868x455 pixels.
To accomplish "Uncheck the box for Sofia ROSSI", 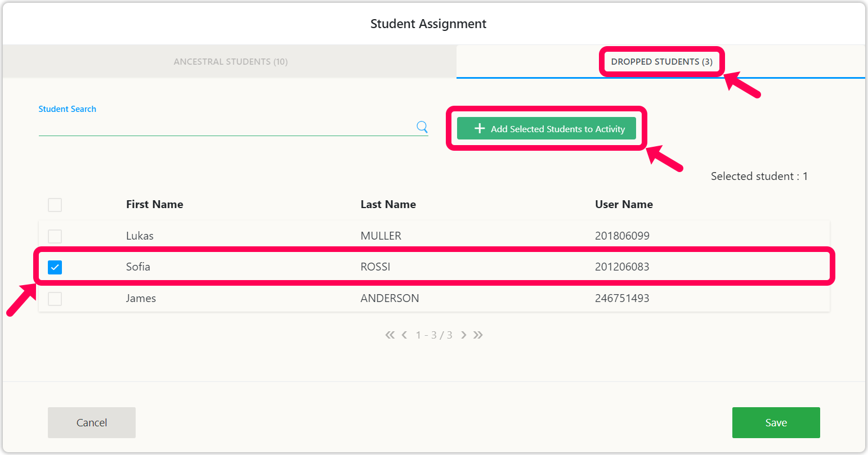I will pyautogui.click(x=55, y=267).
